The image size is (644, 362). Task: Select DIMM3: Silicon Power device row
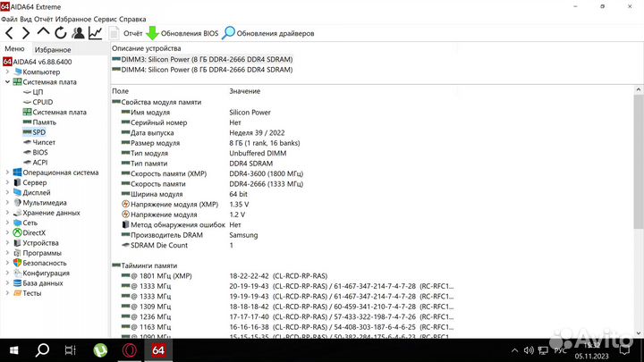click(202, 59)
